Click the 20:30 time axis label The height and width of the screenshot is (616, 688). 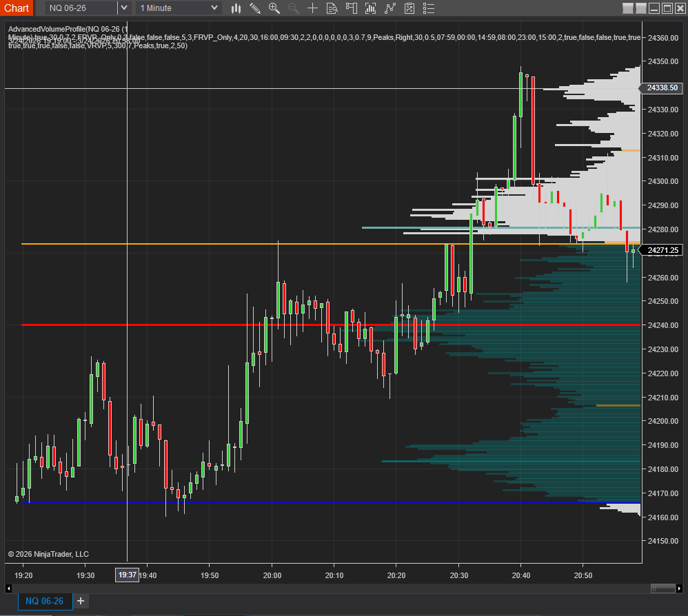(x=459, y=575)
